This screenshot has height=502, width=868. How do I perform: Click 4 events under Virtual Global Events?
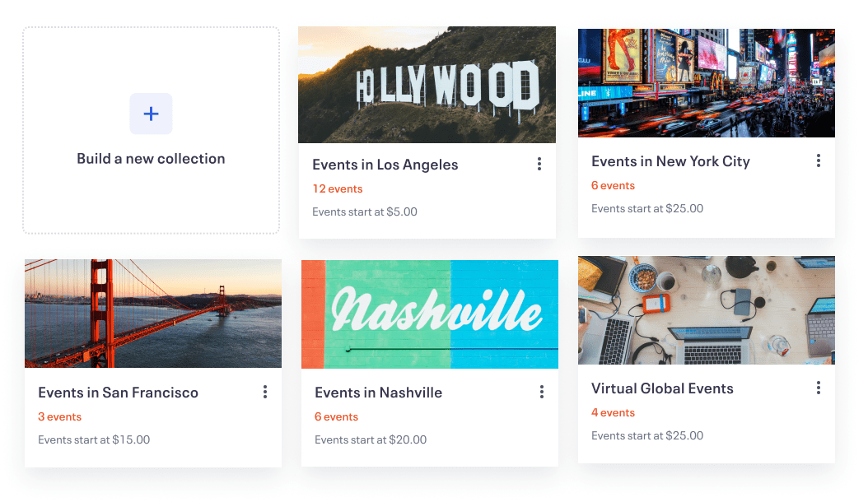click(613, 413)
